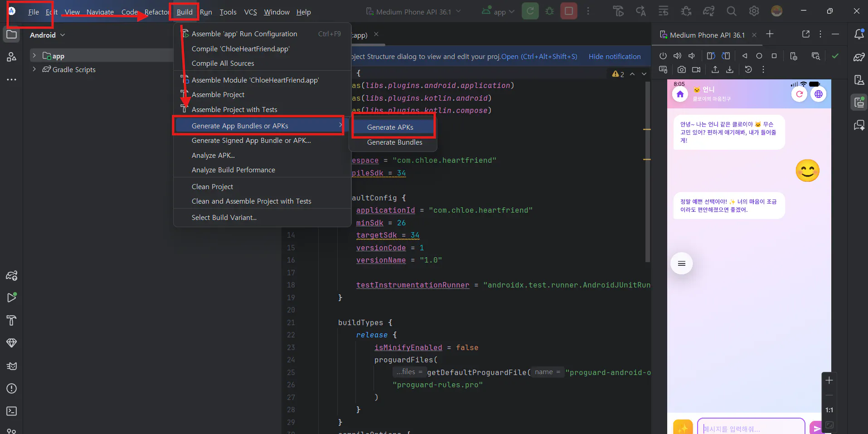The width and height of the screenshot is (868, 434).
Task: Open the Gradle panel via the elephant icon
Action: click(x=11, y=276)
